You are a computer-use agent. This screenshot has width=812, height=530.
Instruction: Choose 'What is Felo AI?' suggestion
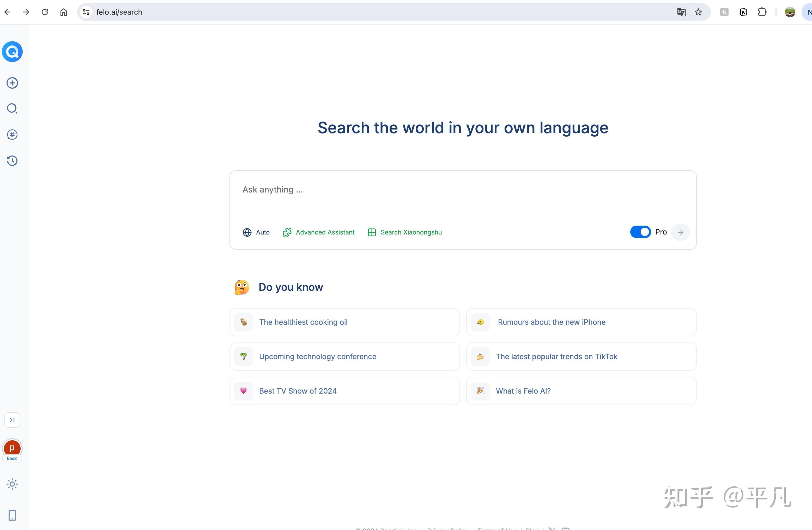pos(581,391)
